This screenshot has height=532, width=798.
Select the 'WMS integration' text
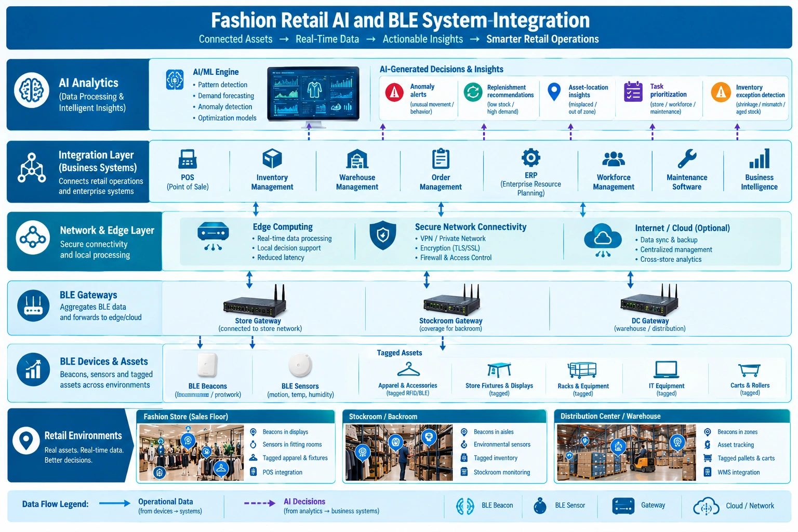738,472
